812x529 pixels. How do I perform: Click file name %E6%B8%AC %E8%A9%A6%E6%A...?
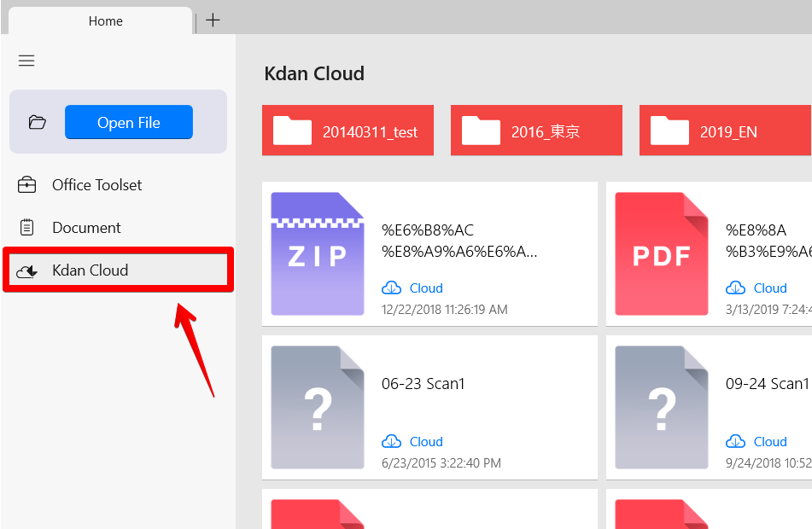click(x=459, y=241)
